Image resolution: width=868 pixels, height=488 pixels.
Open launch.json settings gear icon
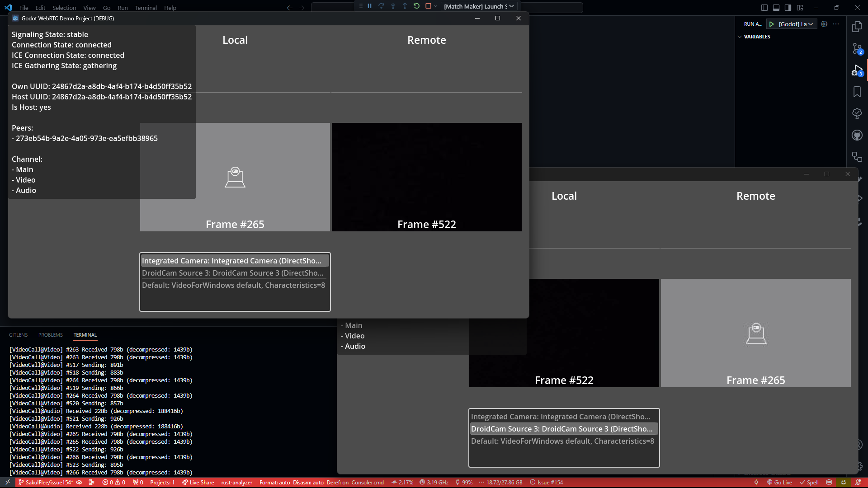(824, 24)
